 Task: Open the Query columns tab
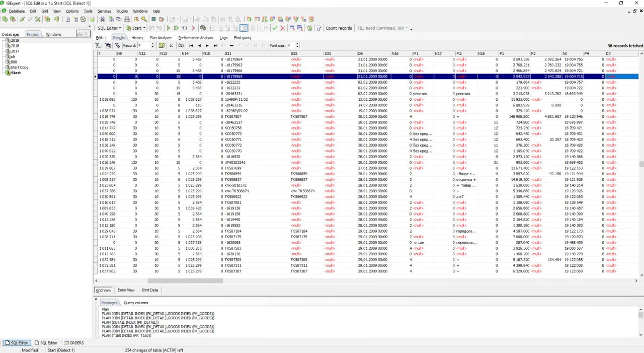point(136,303)
